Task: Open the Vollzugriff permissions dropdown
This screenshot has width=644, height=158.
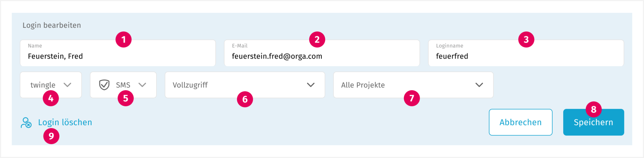Action: tap(245, 85)
